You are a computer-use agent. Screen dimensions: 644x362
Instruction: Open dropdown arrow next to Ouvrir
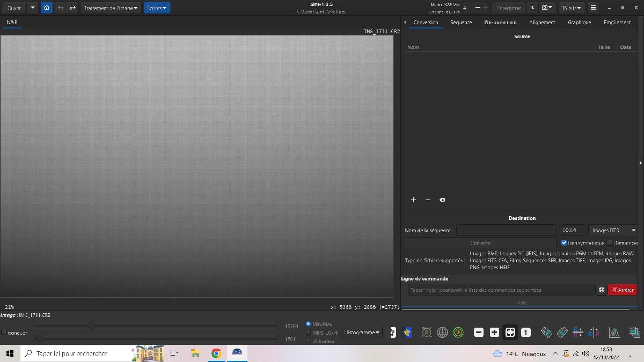[33, 8]
